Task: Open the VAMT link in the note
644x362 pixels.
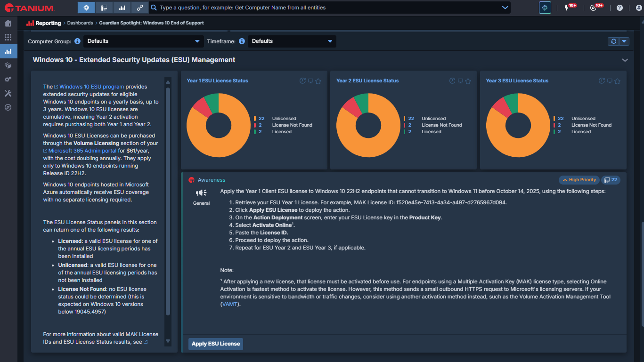Action: [230, 305]
